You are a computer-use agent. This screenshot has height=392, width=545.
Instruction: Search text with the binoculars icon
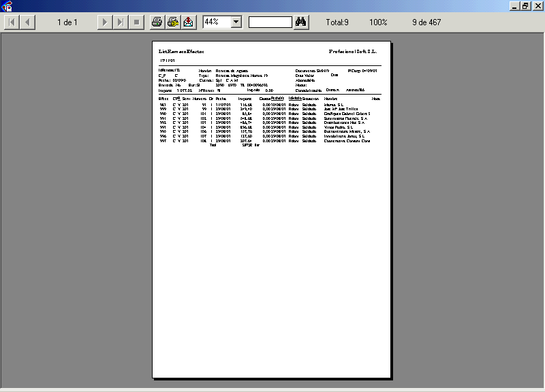point(302,22)
